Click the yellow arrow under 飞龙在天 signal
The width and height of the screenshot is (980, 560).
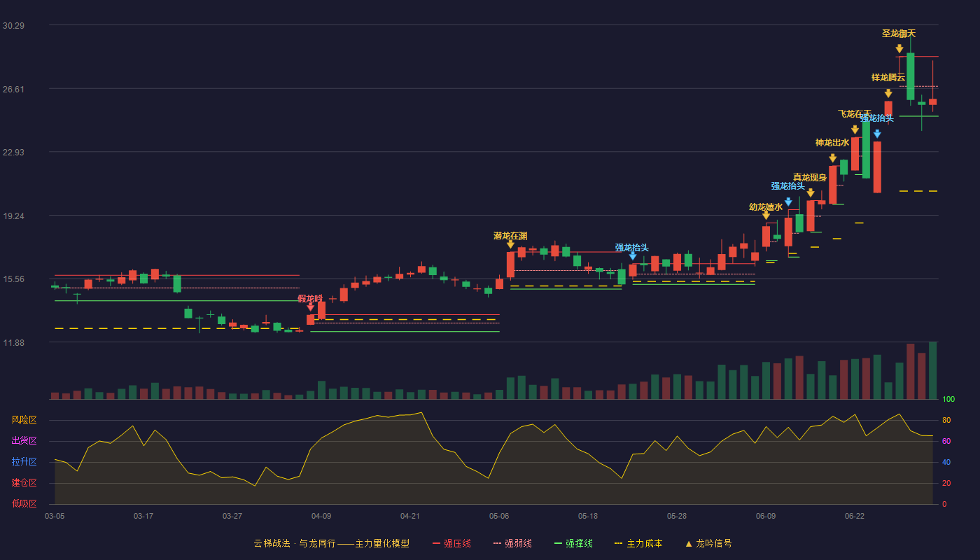tap(855, 129)
